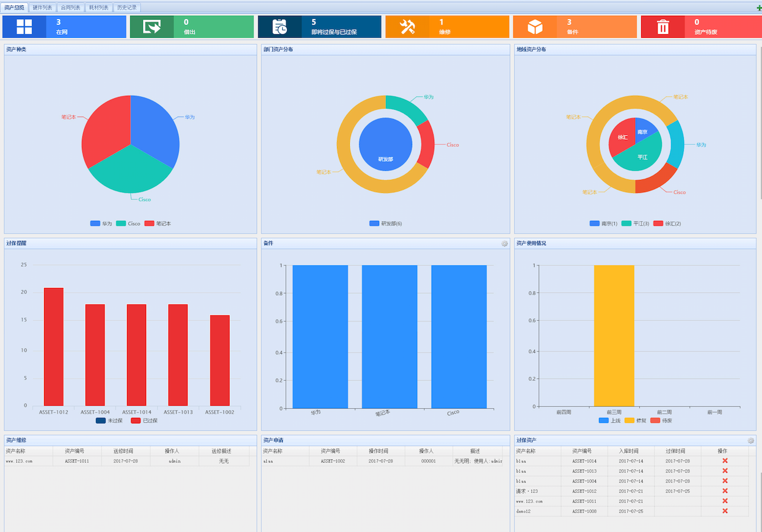Image resolution: width=762 pixels, height=532 pixels.
Task: Click the green plus icon beside the tabs
Action: click(x=758, y=8)
